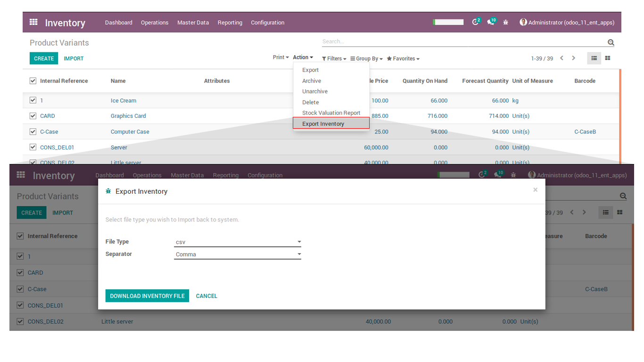The image size is (644, 362).
Task: Switch to kanban view beside the Favorites row
Action: [608, 58]
